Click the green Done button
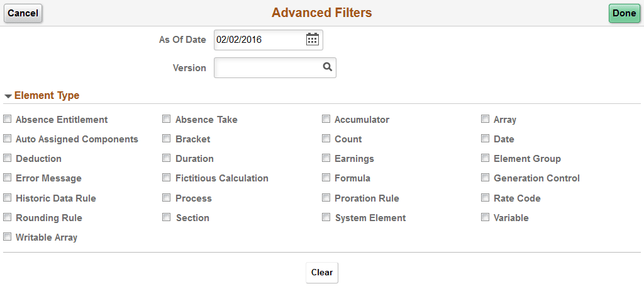644x286 pixels. pyautogui.click(x=624, y=13)
